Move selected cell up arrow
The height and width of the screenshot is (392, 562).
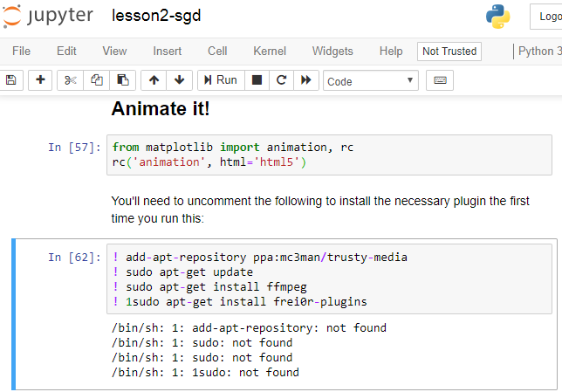154,80
